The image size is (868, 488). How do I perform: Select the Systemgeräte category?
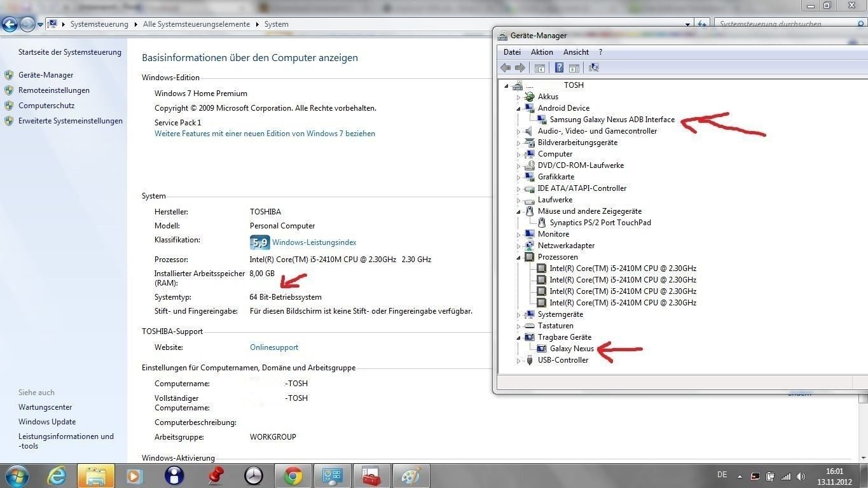pyautogui.click(x=560, y=314)
